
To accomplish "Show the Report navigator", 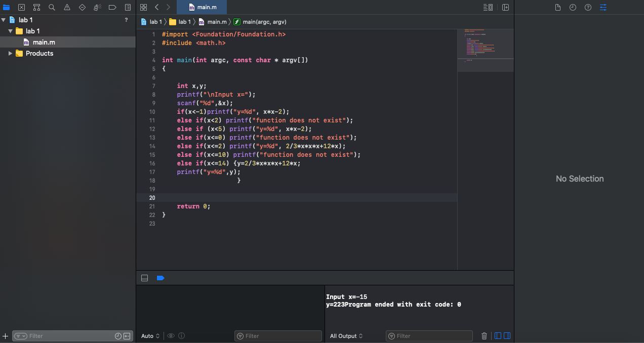I will [128, 7].
